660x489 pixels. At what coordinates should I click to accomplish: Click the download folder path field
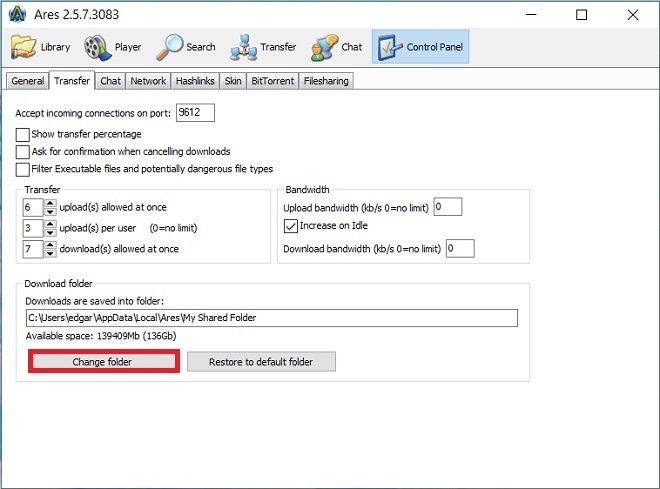click(271, 318)
